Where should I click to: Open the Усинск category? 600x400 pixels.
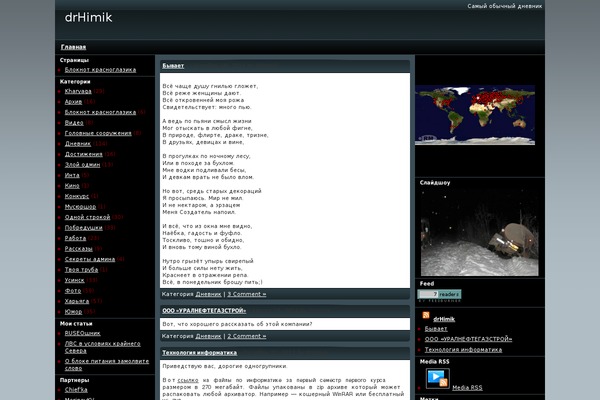coord(74,280)
